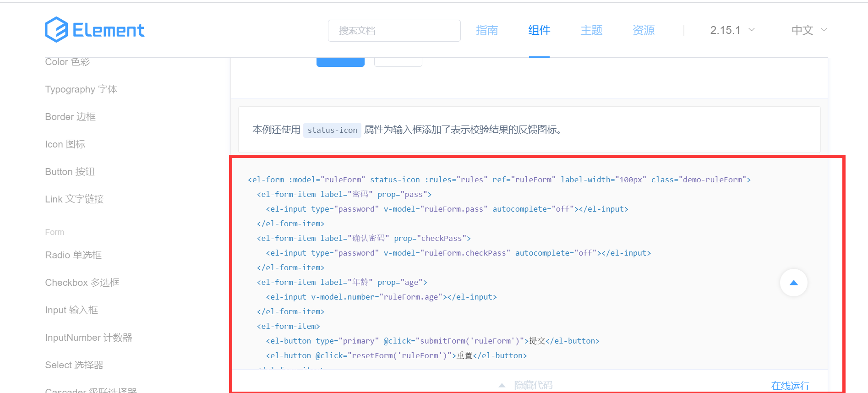Click code line with label="确认密码"
Image resolution: width=868 pixels, height=393 pixels.
[364, 238]
